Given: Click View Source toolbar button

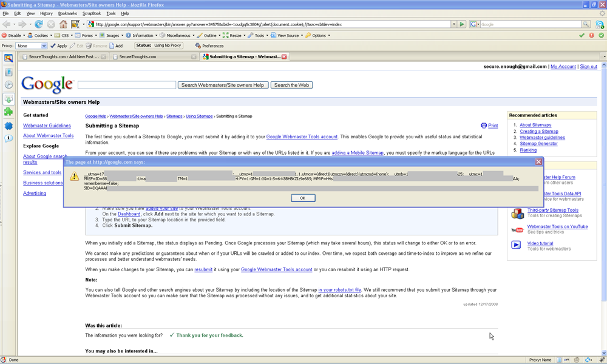Looking at the screenshot, I should point(287,35).
